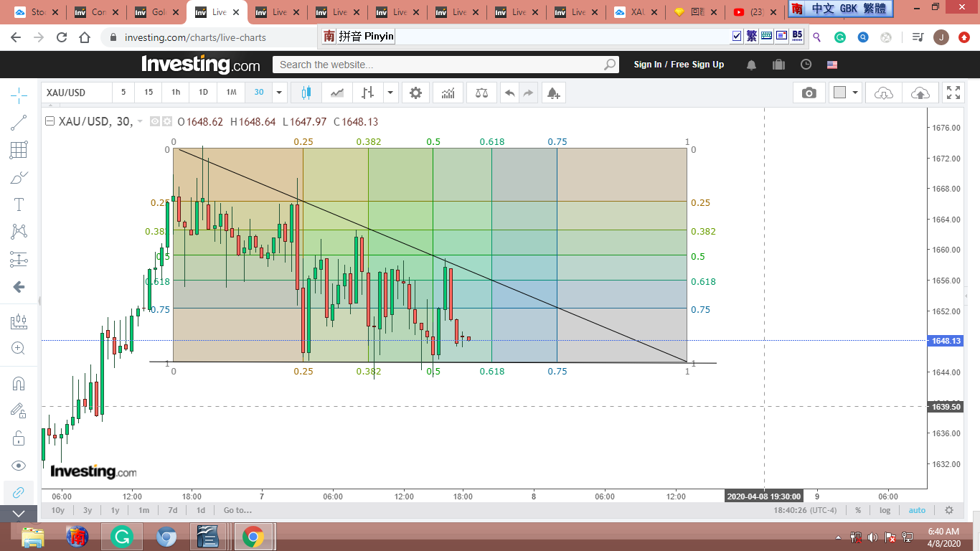Toggle the log scale option
The image size is (980, 551).
pyautogui.click(x=885, y=510)
